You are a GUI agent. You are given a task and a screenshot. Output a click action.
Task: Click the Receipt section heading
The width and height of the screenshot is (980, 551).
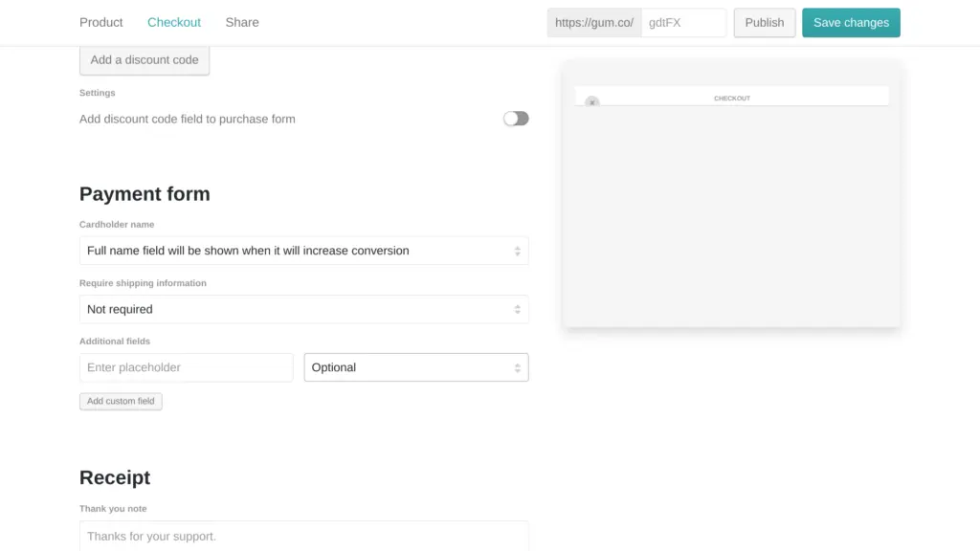tap(115, 477)
